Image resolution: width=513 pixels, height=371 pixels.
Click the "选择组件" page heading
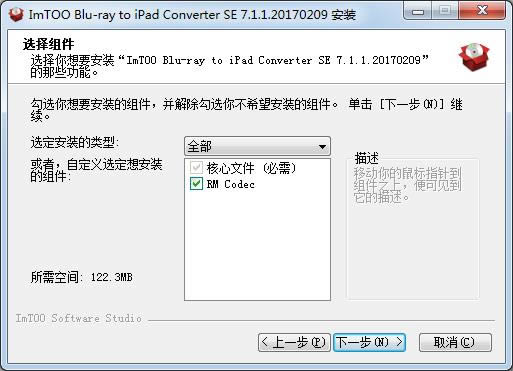pos(49,44)
